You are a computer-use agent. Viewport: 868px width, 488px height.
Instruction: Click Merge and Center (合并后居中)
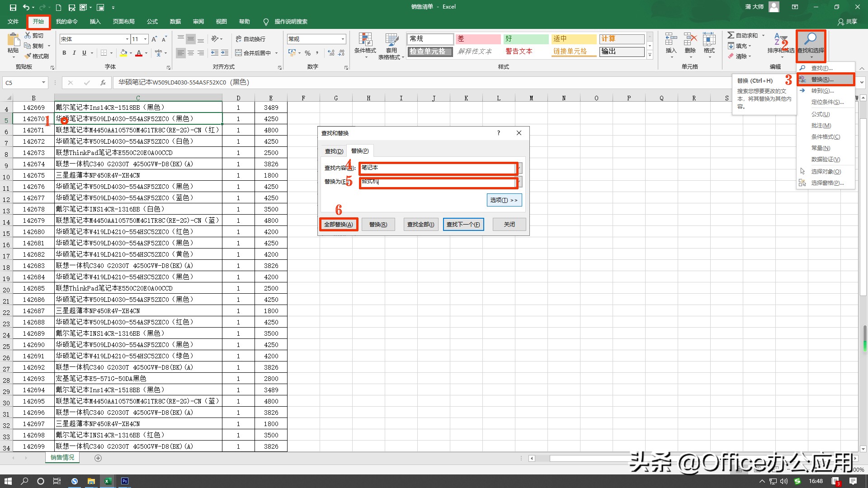click(253, 53)
